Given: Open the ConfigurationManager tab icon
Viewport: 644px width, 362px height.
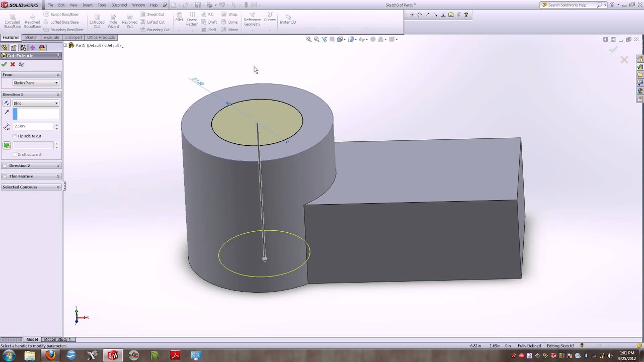Looking at the screenshot, I should pyautogui.click(x=23, y=48).
